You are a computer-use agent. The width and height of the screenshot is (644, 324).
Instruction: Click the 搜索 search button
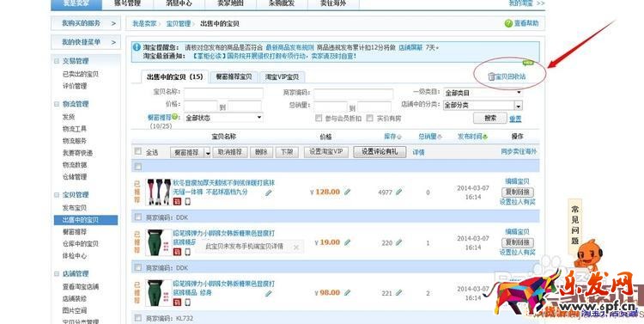point(489,118)
